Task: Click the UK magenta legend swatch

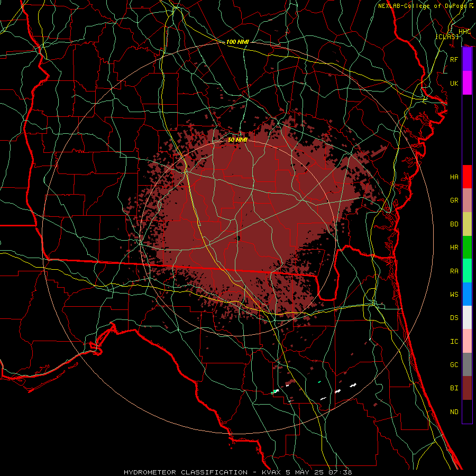Action: coord(467,83)
